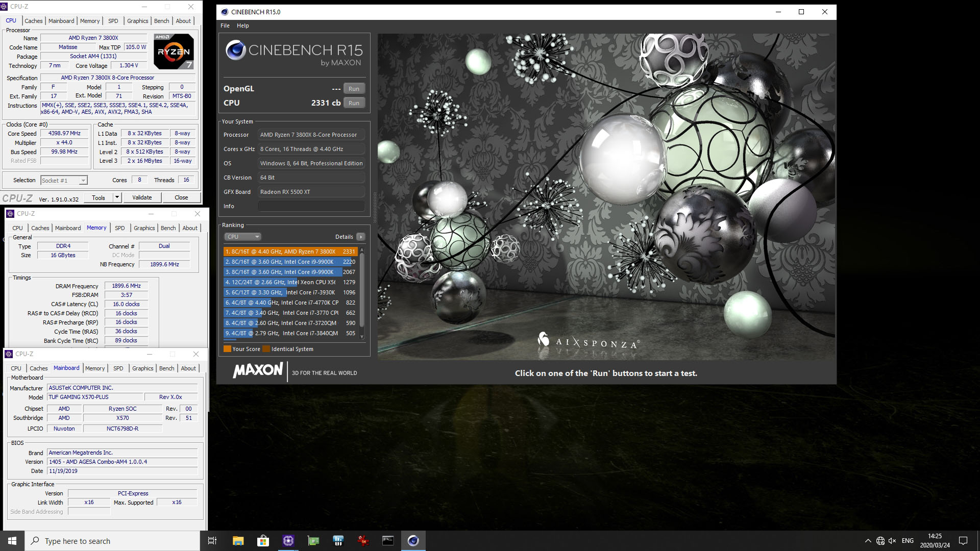The image size is (980, 551).
Task: Click the Your Score orange swatch
Action: [x=227, y=349]
